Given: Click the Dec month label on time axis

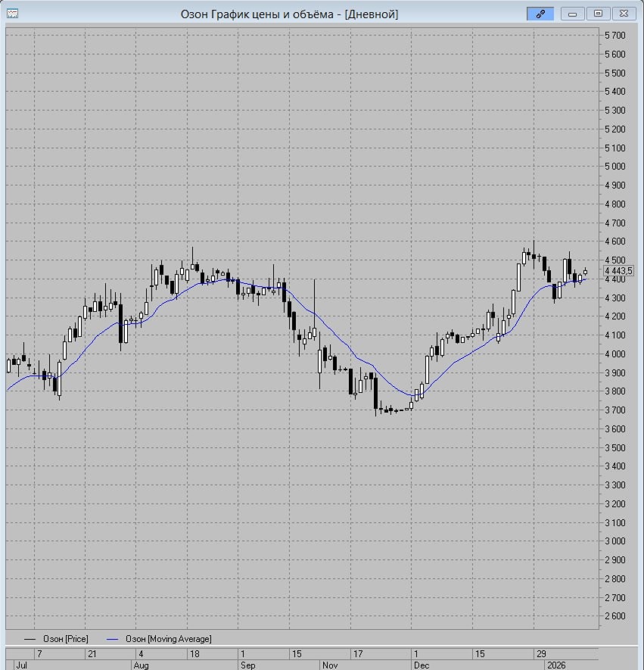Looking at the screenshot, I should coord(422,665).
